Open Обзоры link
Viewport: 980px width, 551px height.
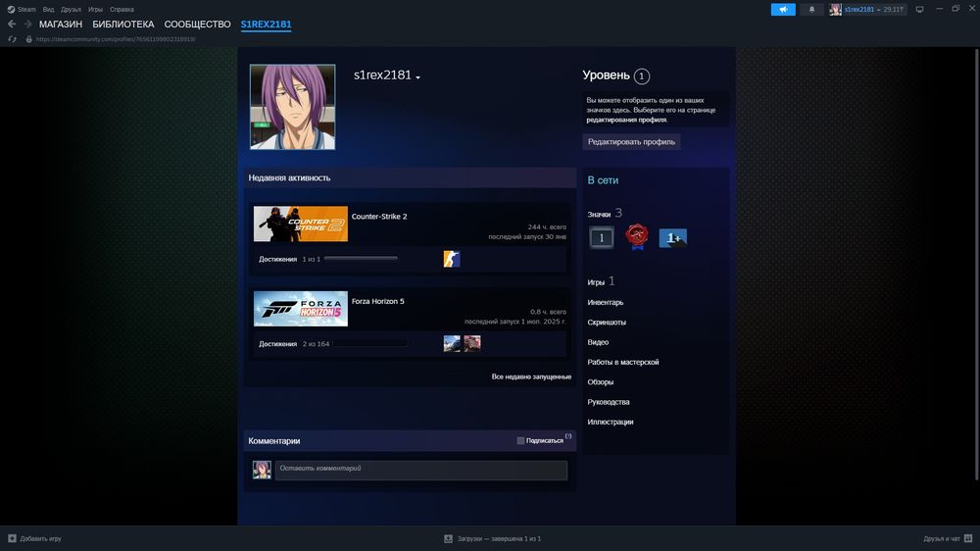coord(600,382)
